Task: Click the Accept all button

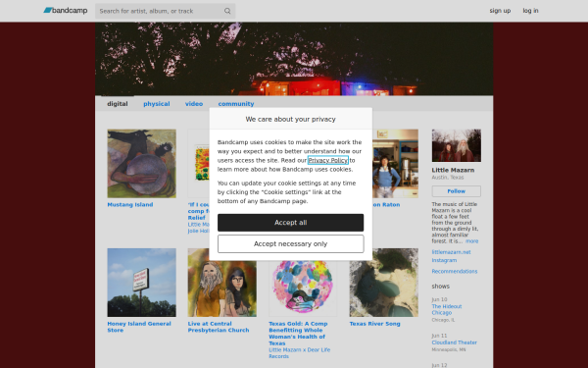Action: [291, 223]
